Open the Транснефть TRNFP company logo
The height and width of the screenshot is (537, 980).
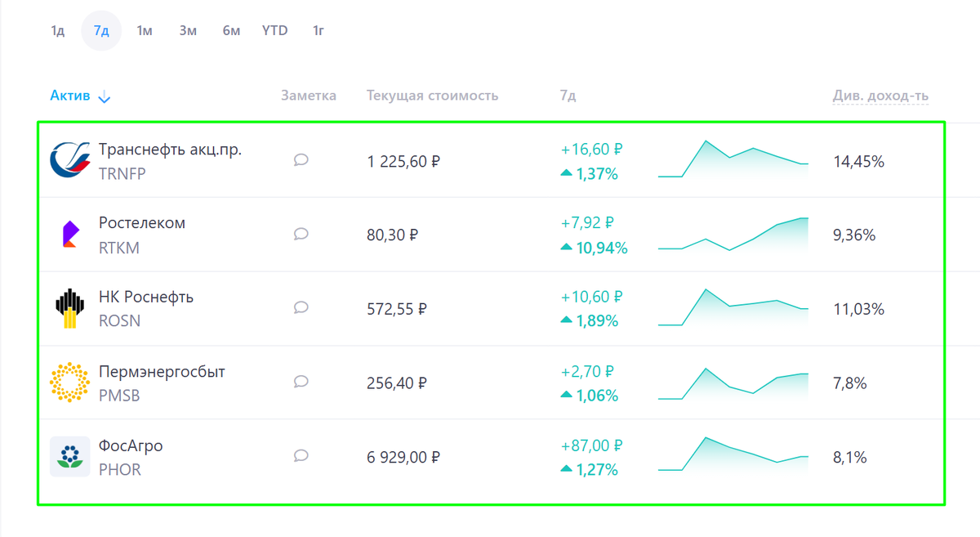(x=69, y=160)
